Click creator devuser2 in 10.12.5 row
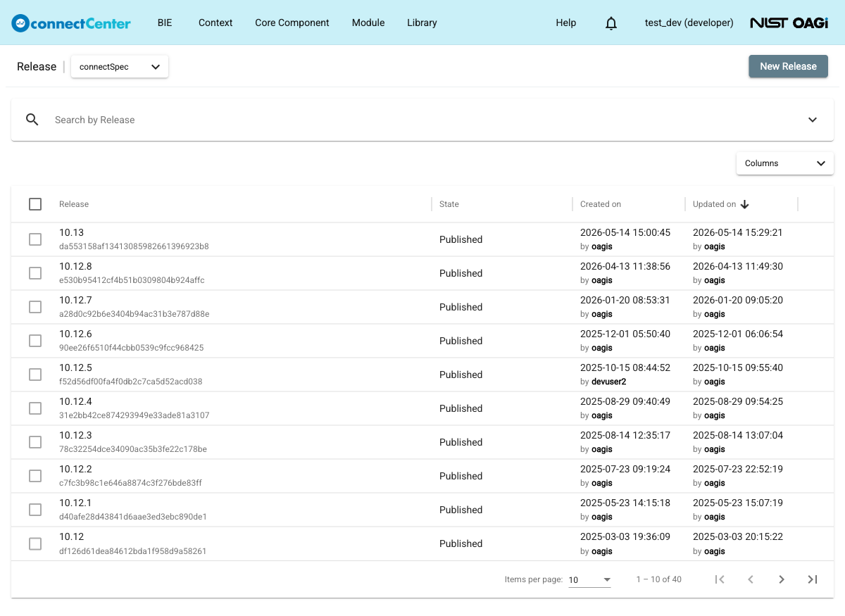The height and width of the screenshot is (616, 845). coord(608,382)
